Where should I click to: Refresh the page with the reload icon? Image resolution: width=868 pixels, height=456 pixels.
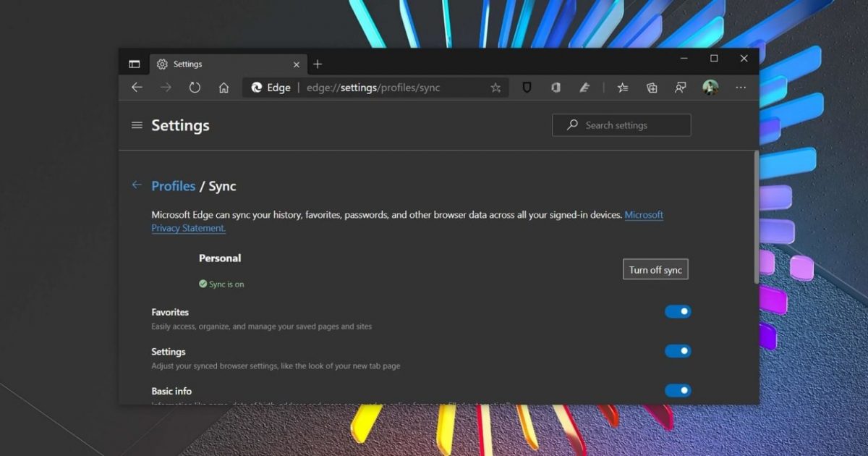tap(195, 88)
